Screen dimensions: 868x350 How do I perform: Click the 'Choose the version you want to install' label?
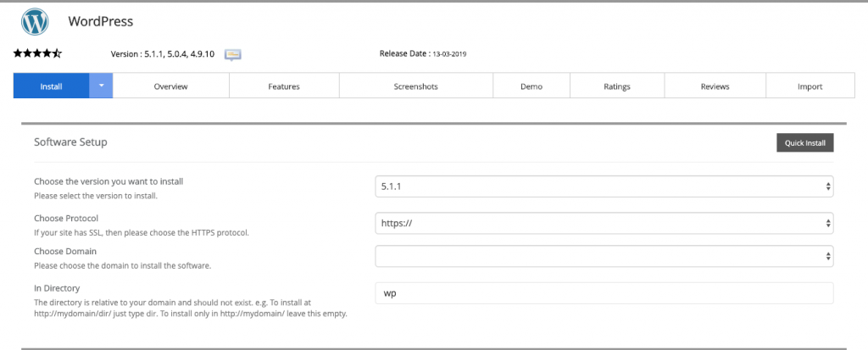tap(108, 181)
